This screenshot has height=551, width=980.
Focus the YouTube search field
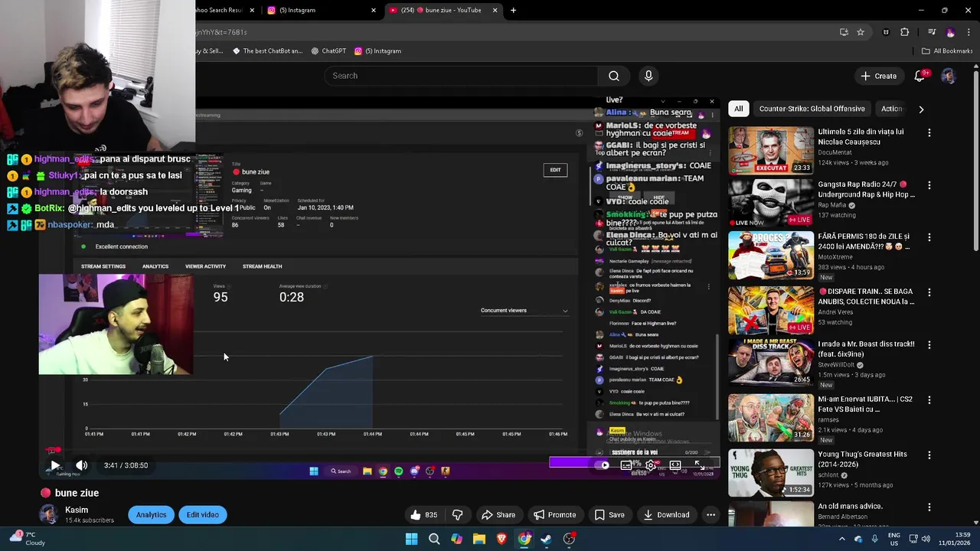coord(462,76)
